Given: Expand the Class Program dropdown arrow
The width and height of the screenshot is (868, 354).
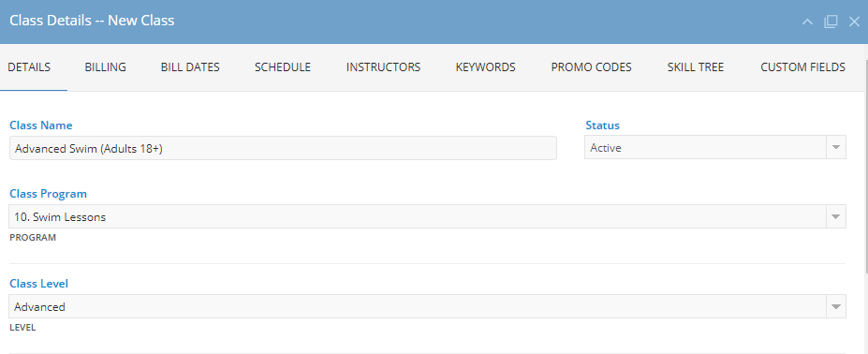Looking at the screenshot, I should tap(835, 216).
